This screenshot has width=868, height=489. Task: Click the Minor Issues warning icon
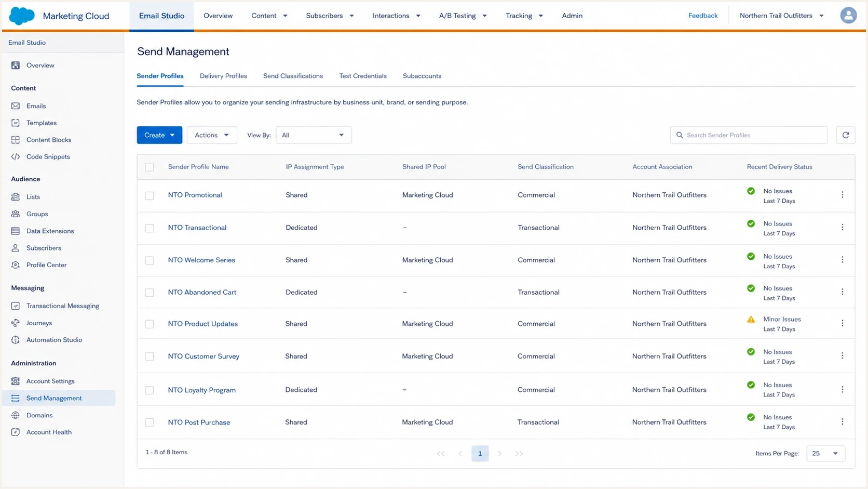[x=751, y=320]
